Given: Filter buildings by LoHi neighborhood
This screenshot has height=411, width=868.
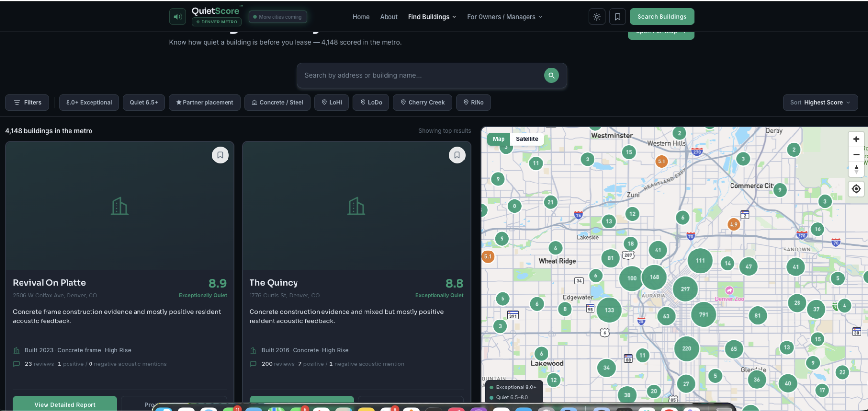Looking at the screenshot, I should coord(332,103).
